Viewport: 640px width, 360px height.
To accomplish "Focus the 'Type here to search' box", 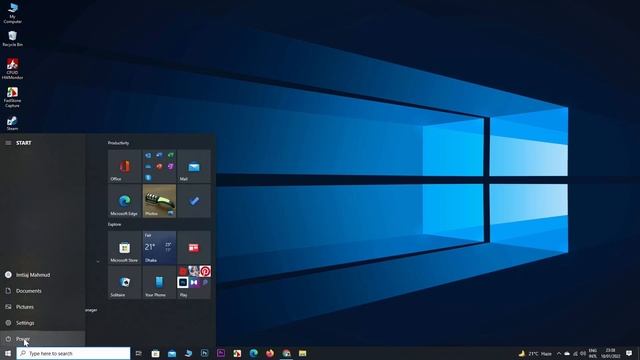I will coord(73,353).
